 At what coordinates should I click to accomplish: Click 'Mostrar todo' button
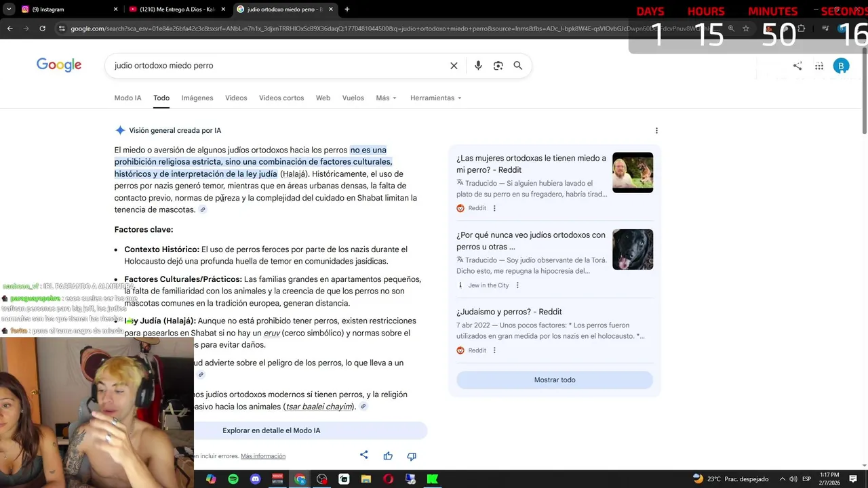click(555, 380)
